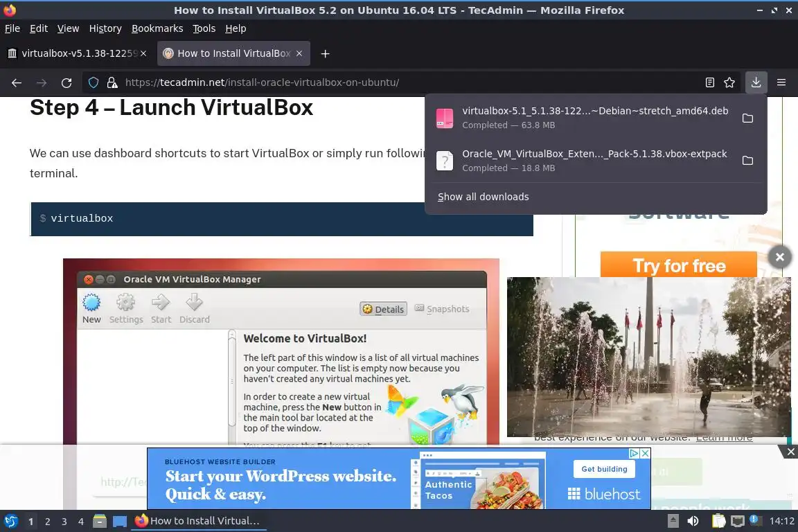This screenshot has height=532, width=798.
Task: Open the clipboard manager tray icon
Action: 718,522
